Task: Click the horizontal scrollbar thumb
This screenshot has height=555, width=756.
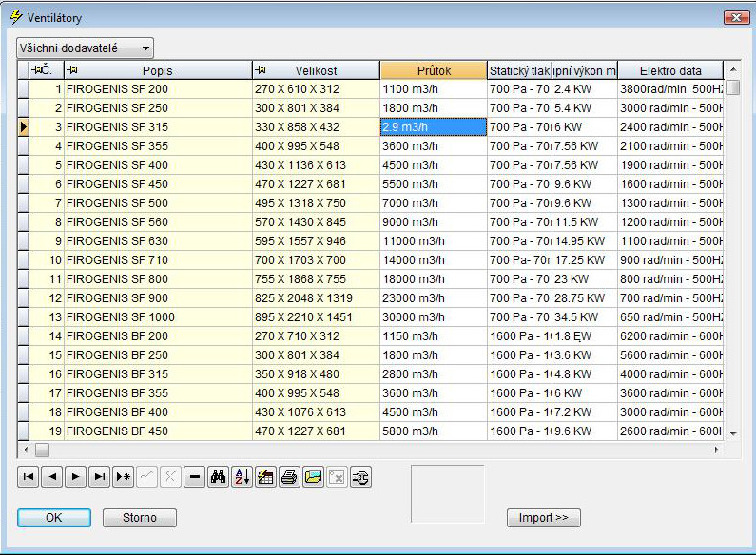Action: [x=42, y=450]
